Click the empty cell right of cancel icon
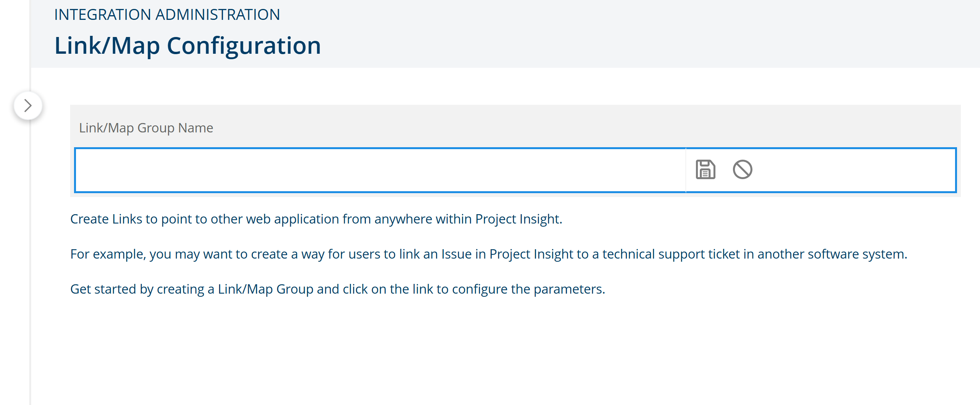 tap(853, 170)
